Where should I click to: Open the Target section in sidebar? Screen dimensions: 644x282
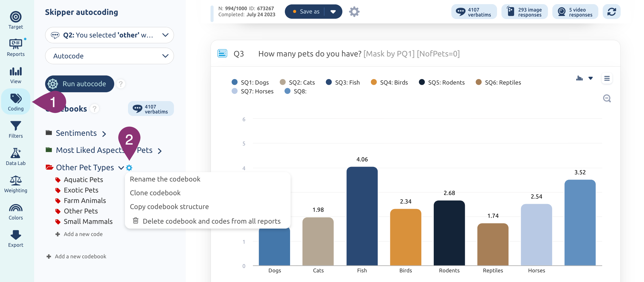(16, 20)
